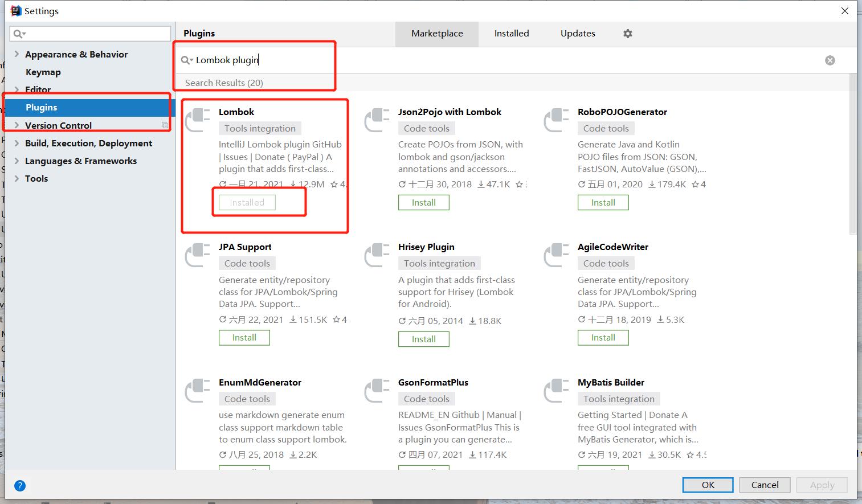The height and width of the screenshot is (504, 862).
Task: Open the GsonFormatPlus title
Action: (433, 382)
